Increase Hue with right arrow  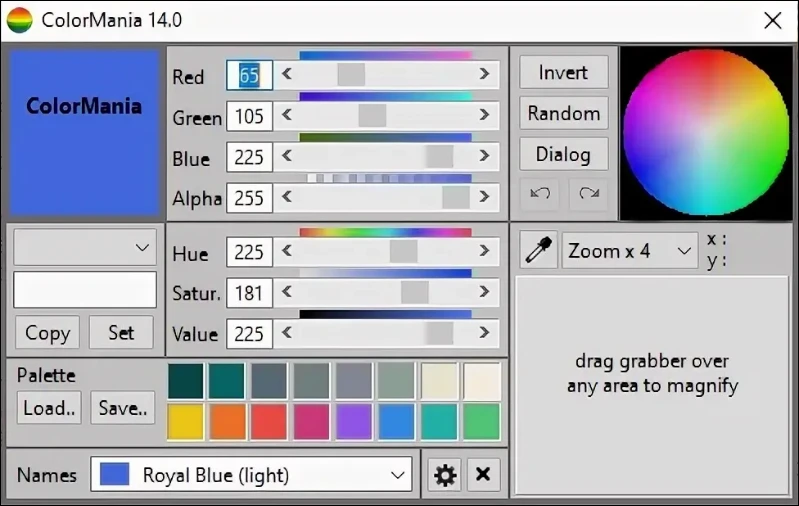484,251
